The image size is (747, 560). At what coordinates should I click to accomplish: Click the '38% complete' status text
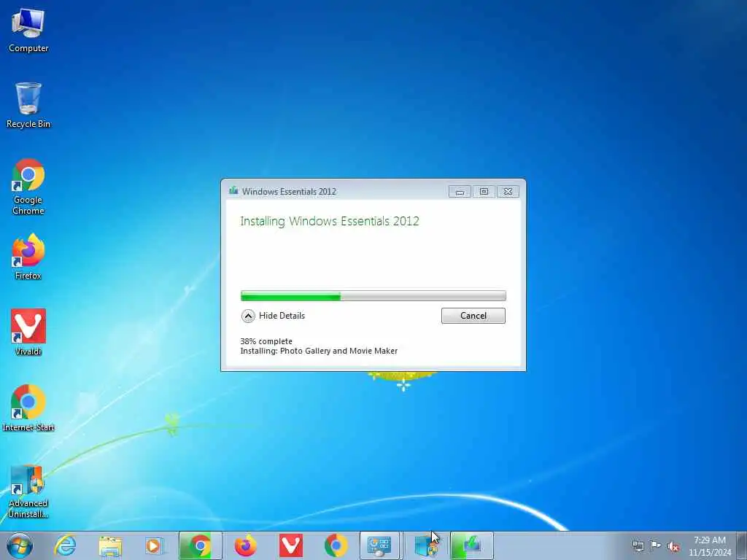(x=266, y=341)
